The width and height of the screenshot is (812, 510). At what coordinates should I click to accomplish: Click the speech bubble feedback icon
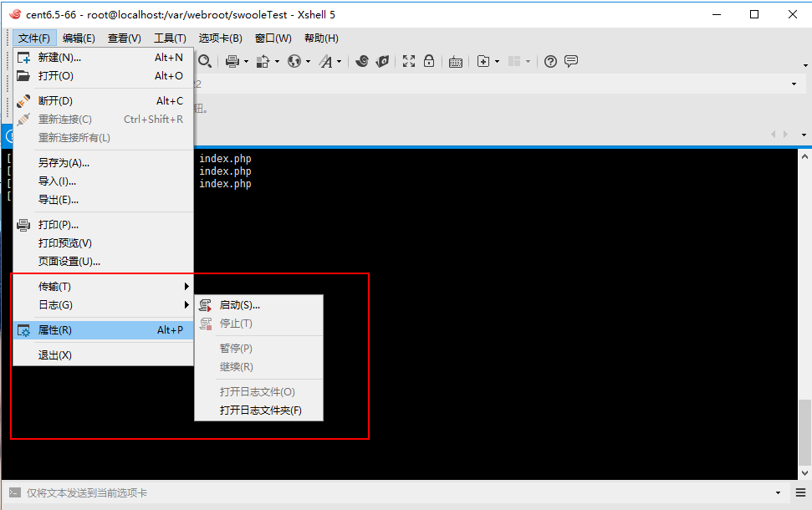[x=571, y=61]
